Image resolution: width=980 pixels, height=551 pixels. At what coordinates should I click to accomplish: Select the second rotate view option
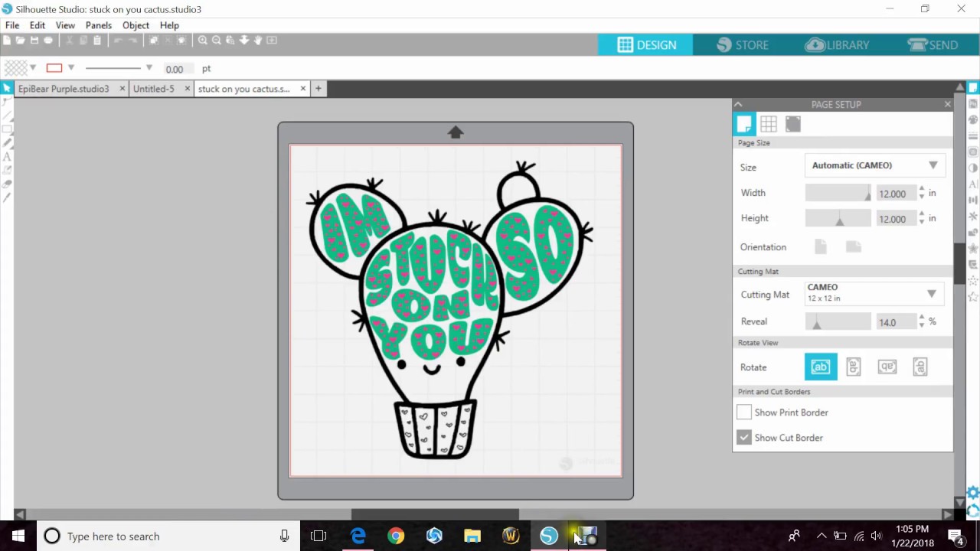[x=854, y=367]
